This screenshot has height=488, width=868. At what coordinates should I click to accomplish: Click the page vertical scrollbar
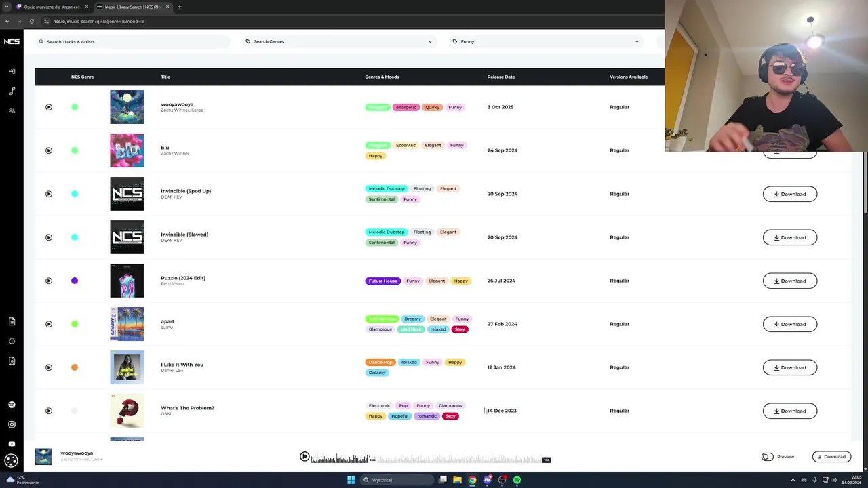coord(865,183)
